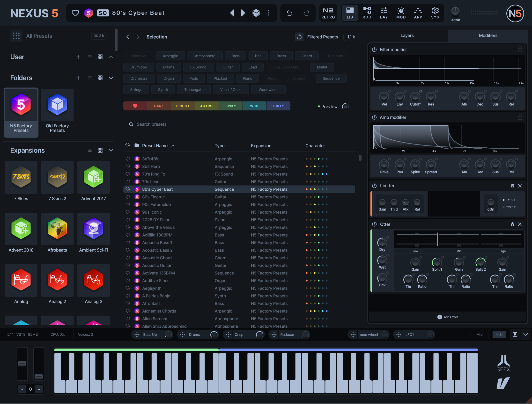Open the Arpeggiator ARP page
Image resolution: width=532 pixels, height=404 pixels.
[x=418, y=13]
